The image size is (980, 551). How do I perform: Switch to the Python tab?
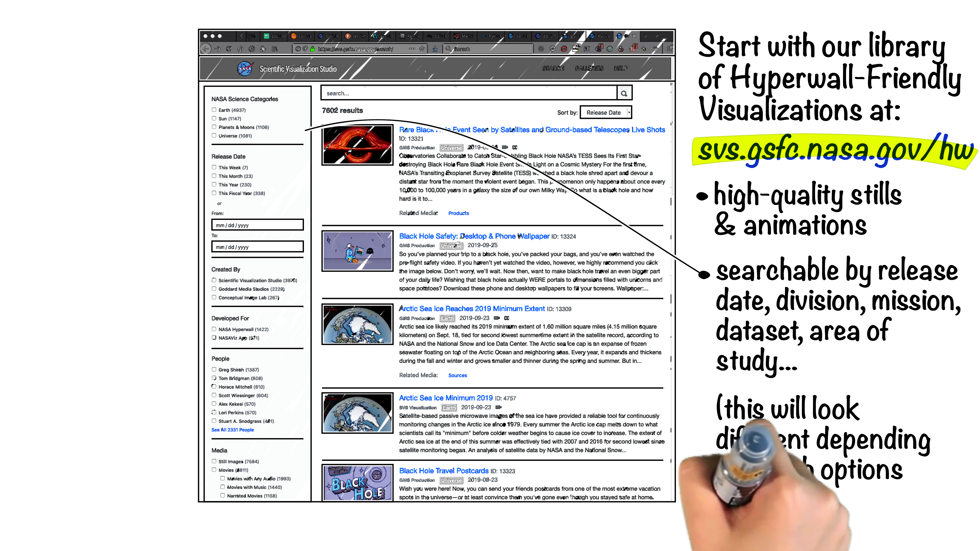coord(491,36)
